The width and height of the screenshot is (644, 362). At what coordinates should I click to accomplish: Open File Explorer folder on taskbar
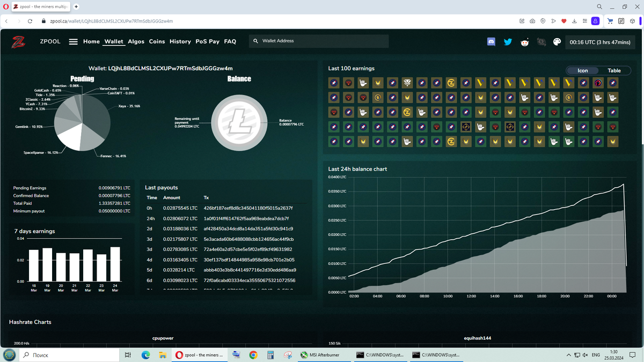point(162,355)
